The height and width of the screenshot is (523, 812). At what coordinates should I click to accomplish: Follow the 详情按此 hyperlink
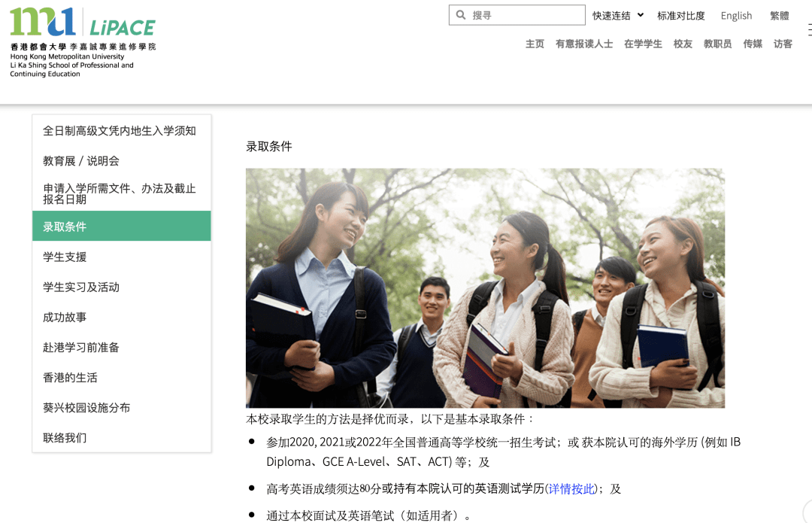(x=571, y=489)
